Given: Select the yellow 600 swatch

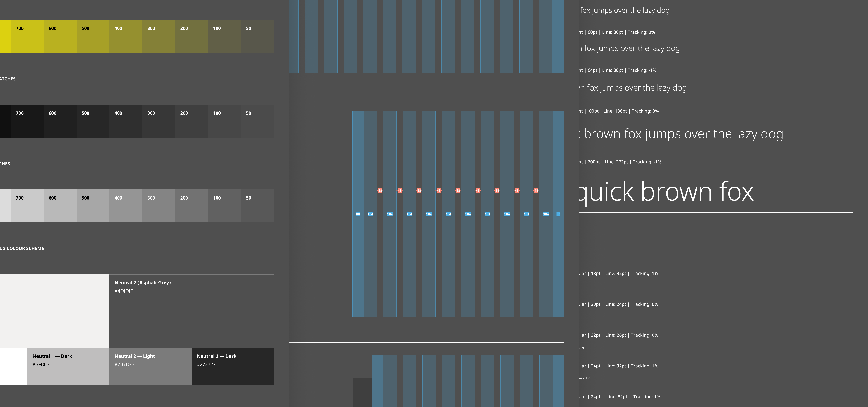Looking at the screenshot, I should (x=60, y=36).
